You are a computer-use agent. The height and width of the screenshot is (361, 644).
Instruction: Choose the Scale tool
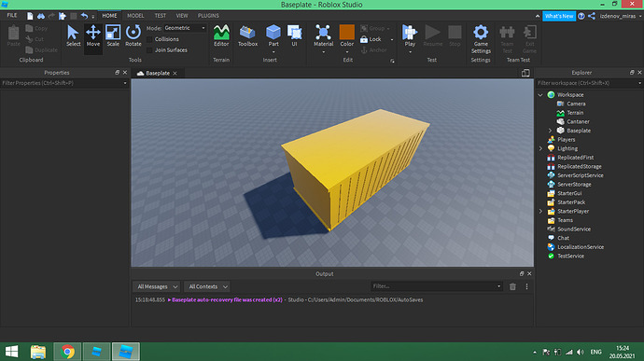coord(113,36)
